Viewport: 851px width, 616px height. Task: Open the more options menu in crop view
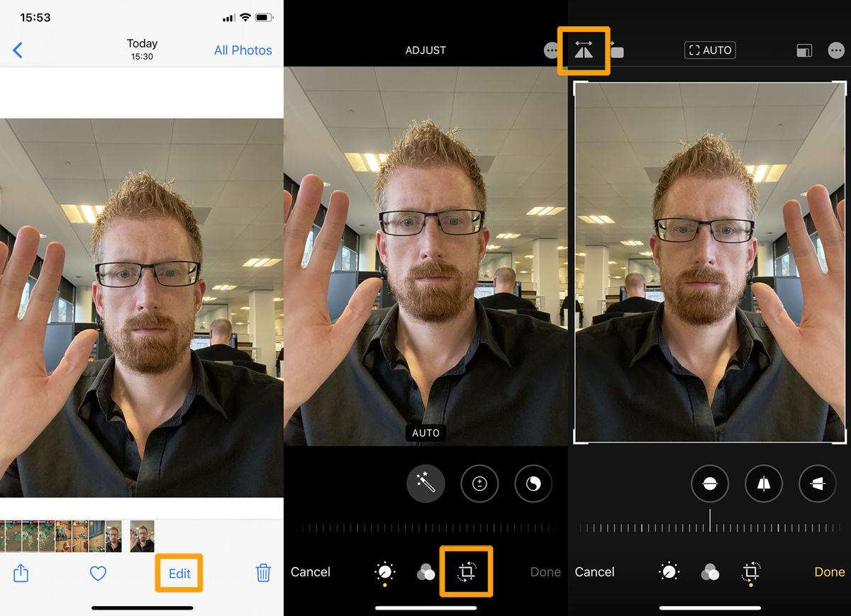[836, 50]
